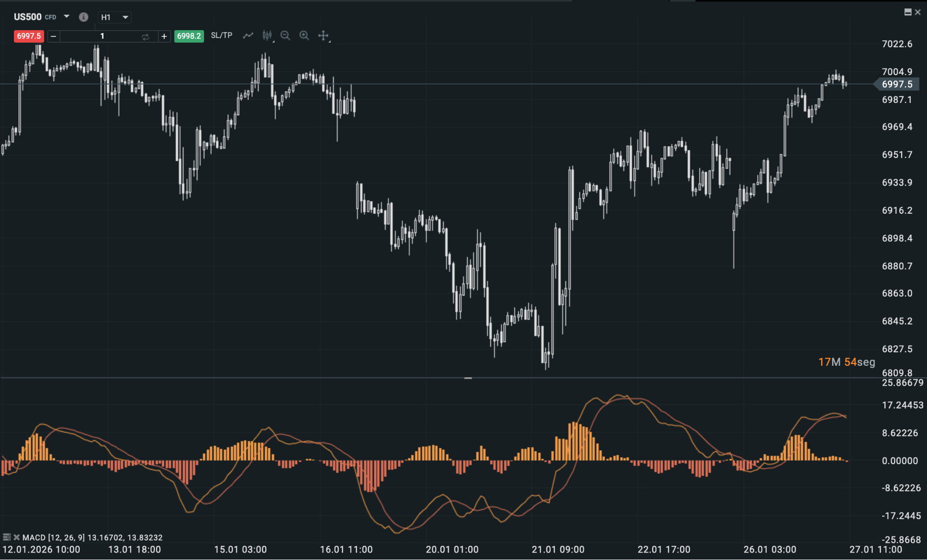Activate the chart pan tool
927x560 pixels.
[x=322, y=35]
